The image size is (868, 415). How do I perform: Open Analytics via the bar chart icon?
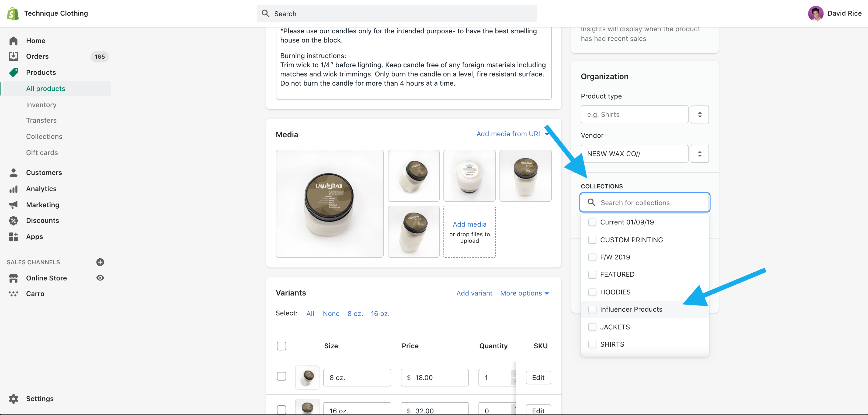click(13, 189)
